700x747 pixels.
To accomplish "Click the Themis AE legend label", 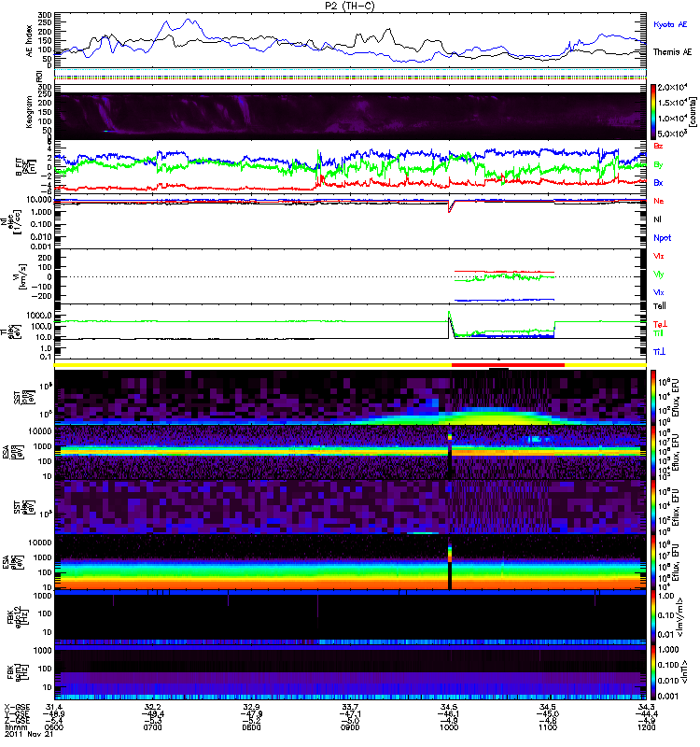I will tap(672, 53).
